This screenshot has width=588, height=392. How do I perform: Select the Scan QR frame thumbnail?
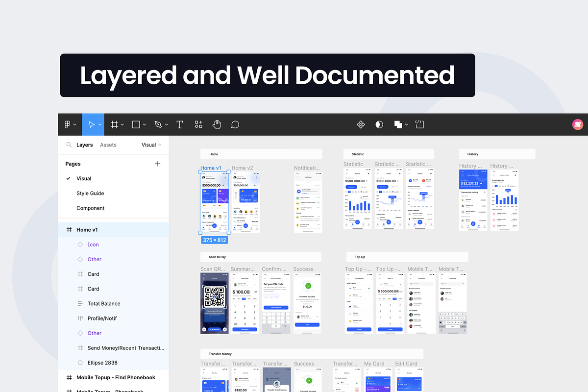[215, 303]
